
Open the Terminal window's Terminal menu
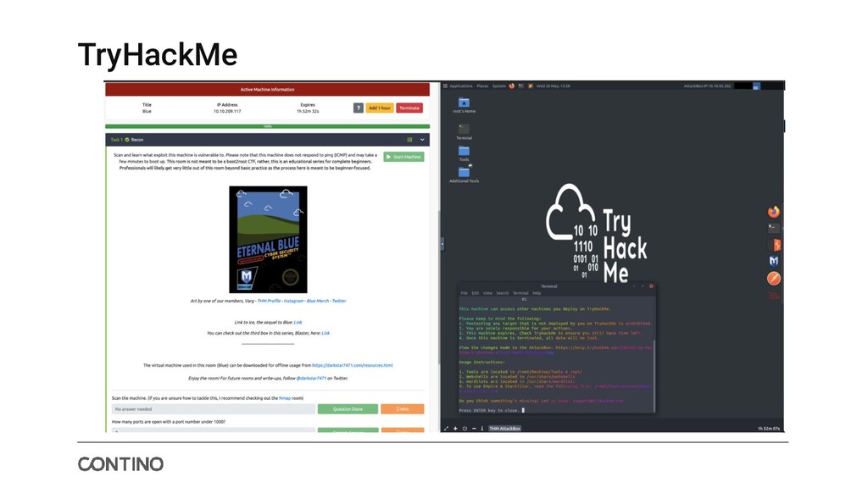520,292
